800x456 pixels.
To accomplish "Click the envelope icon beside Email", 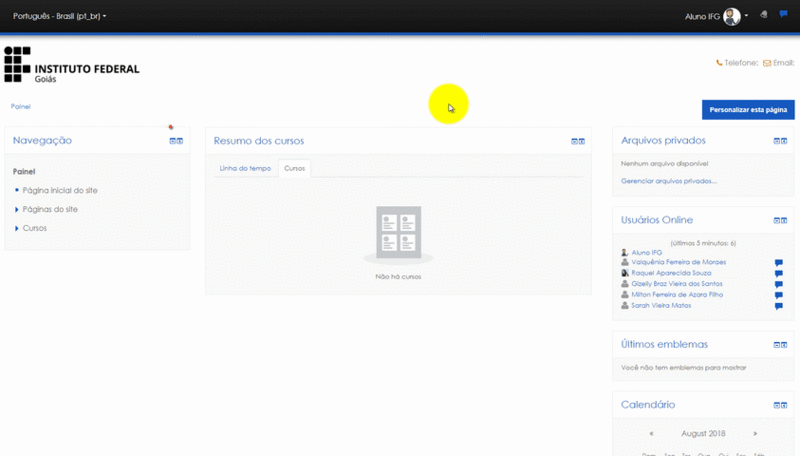I will [767, 63].
